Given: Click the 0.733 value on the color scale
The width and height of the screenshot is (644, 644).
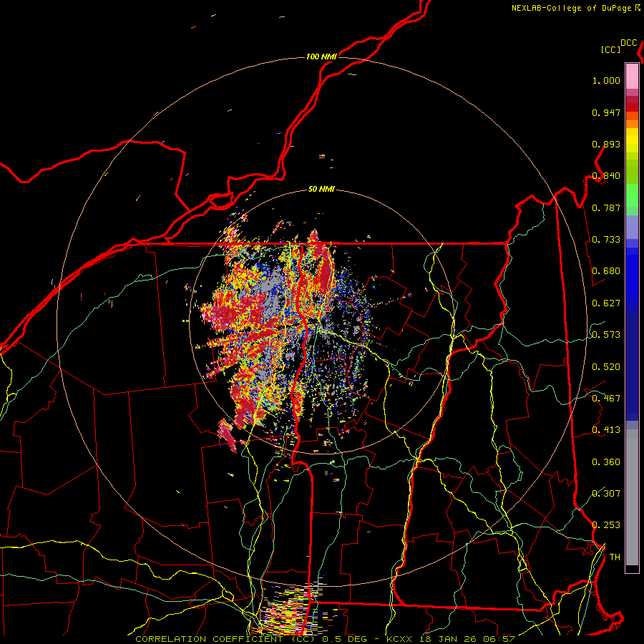Looking at the screenshot, I should click(606, 240).
